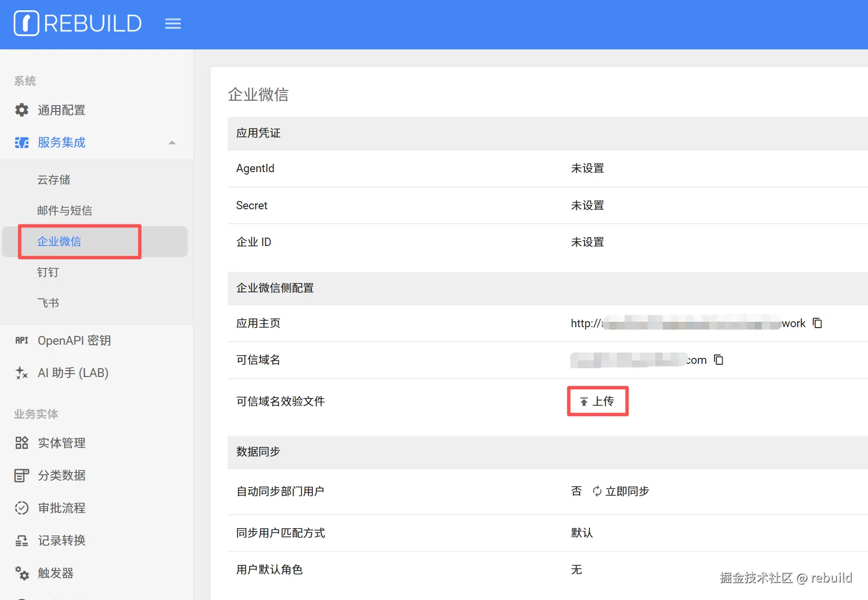Image resolution: width=868 pixels, height=600 pixels.
Task: Click the REBUILD logo
Action: pos(78,23)
